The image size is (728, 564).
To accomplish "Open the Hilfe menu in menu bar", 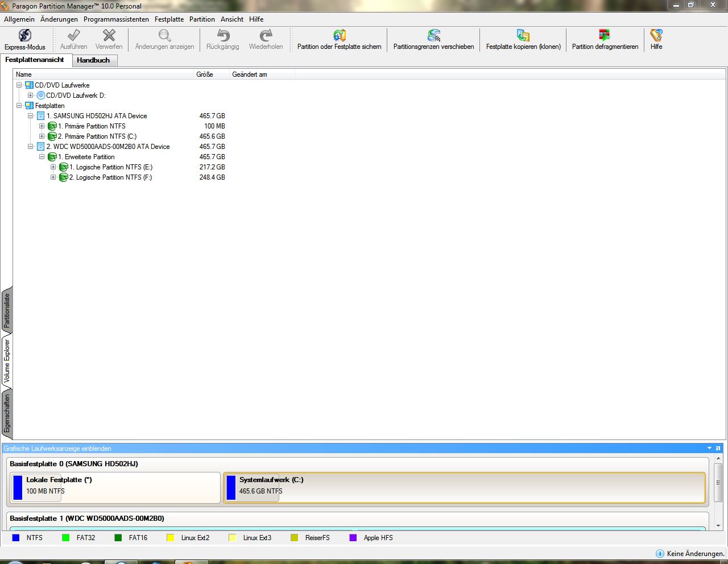I will pyautogui.click(x=256, y=19).
